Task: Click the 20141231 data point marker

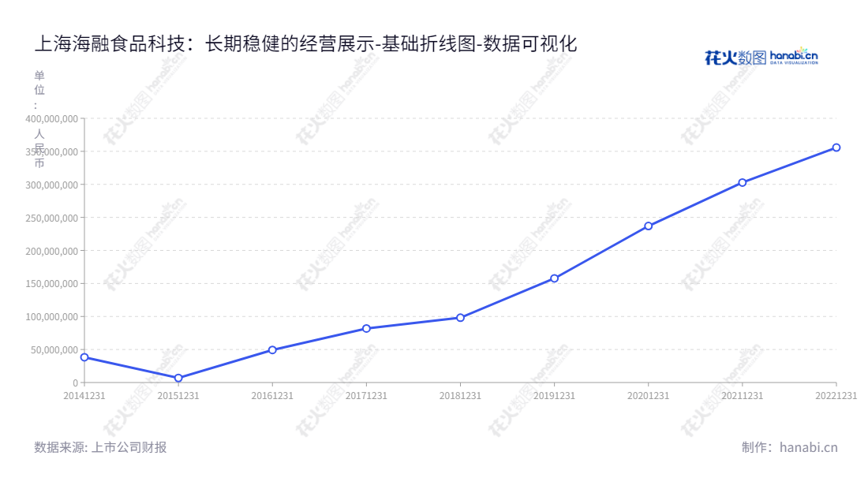Action: [84, 357]
